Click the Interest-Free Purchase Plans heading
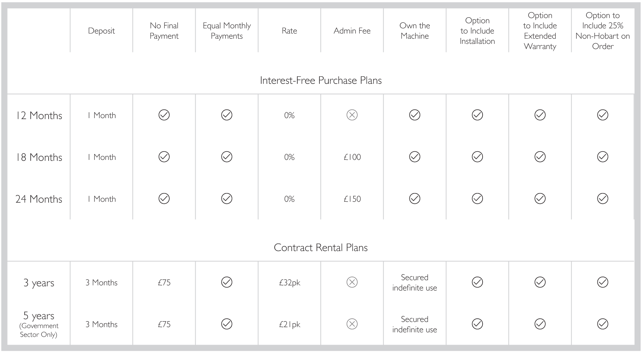 [x=321, y=80]
